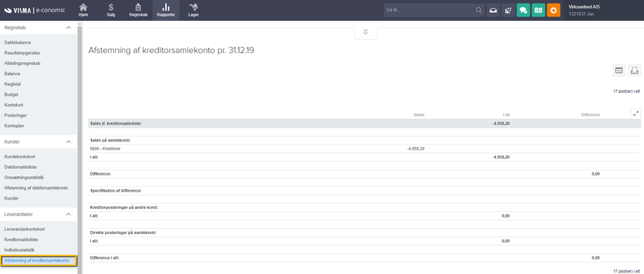The image size is (644, 274).
Task: Click the expand fullscreen arrows icon
Action: pos(636,114)
